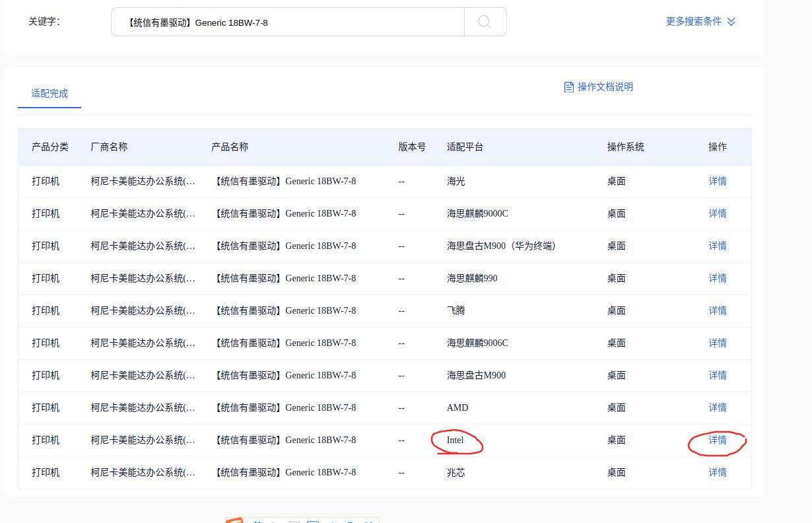812x523 pixels.
Task: Click 柯尼卡美能达 vendor cell in 飞腾 row
Action: (x=143, y=310)
